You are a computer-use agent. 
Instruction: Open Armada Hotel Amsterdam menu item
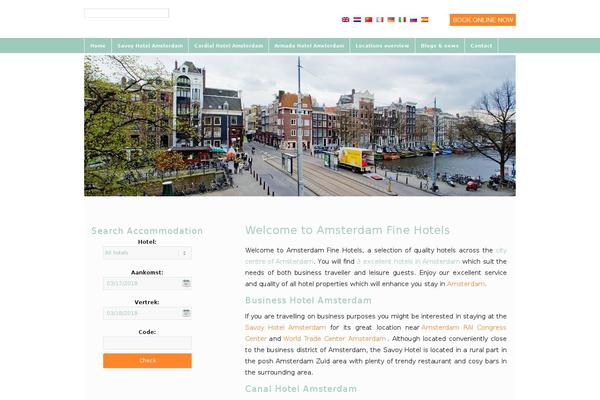309,46
